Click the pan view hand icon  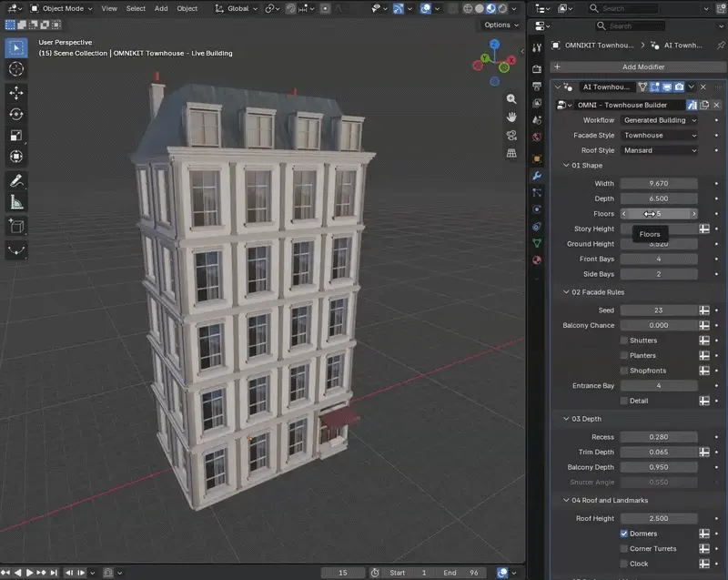tap(511, 117)
